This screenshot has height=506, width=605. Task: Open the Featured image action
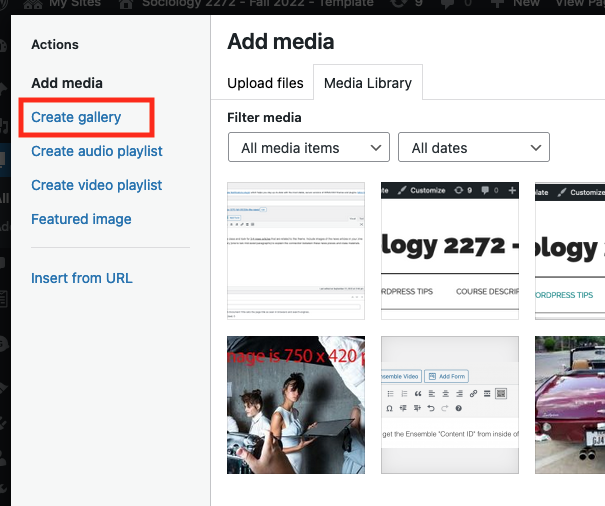point(81,219)
